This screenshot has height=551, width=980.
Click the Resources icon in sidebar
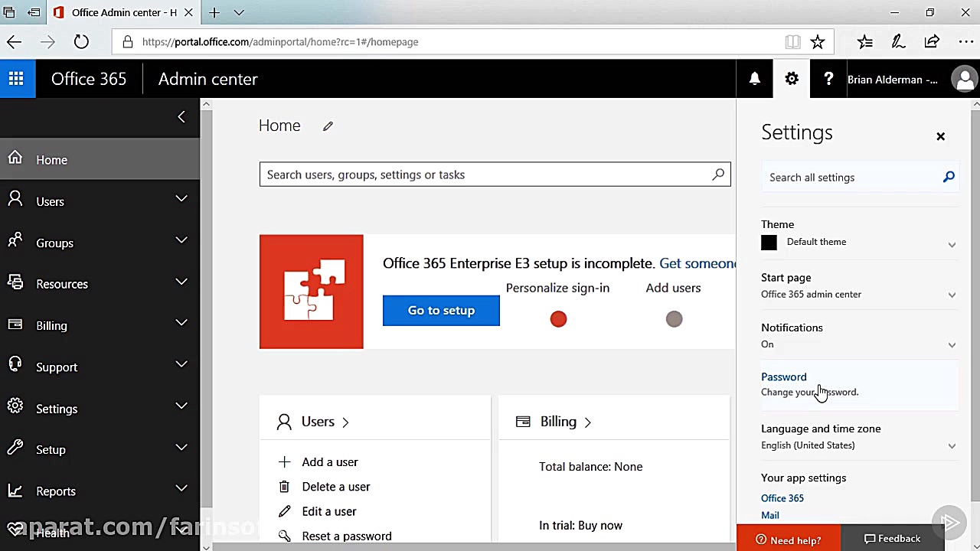[15, 283]
